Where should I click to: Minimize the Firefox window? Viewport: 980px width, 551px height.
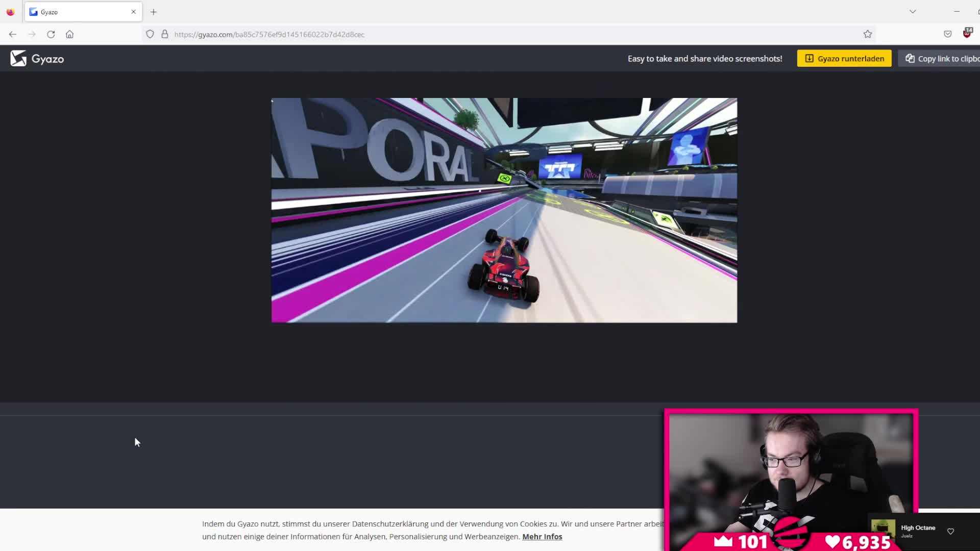957,11
